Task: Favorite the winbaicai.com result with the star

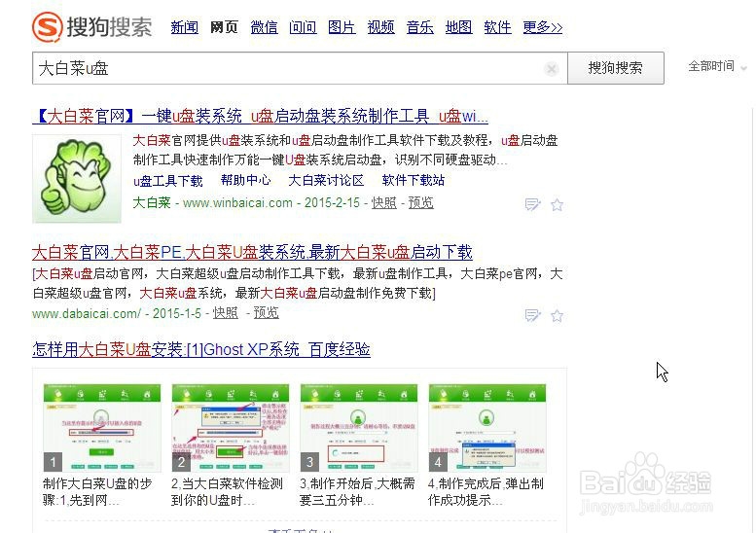Action: [x=557, y=204]
